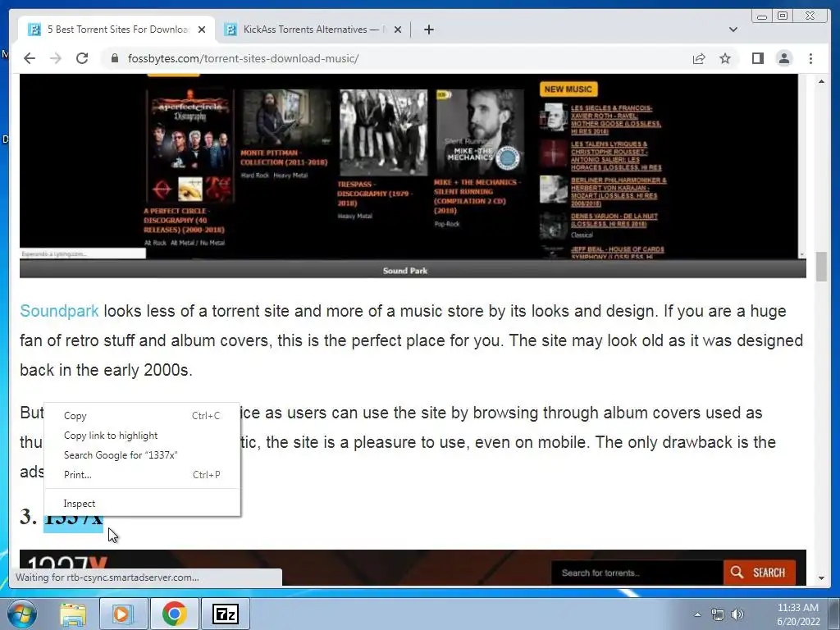Screen dimensions: 840x630
Task: Click the page scrollbar thumb
Action: point(822,266)
